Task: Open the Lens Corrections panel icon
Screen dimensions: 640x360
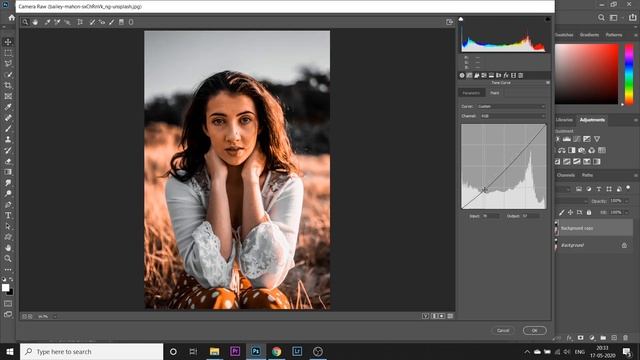Action: point(498,76)
